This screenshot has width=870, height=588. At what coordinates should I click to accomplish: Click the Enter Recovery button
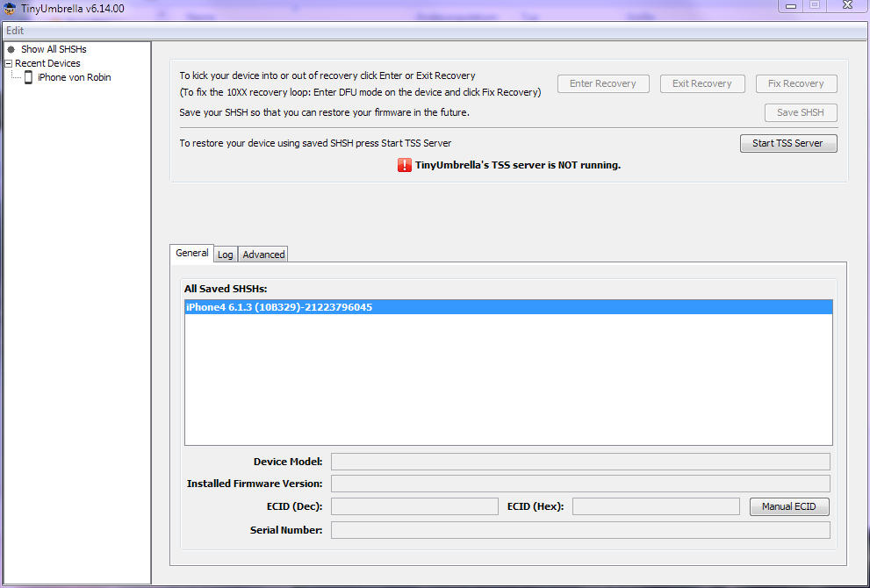[603, 83]
